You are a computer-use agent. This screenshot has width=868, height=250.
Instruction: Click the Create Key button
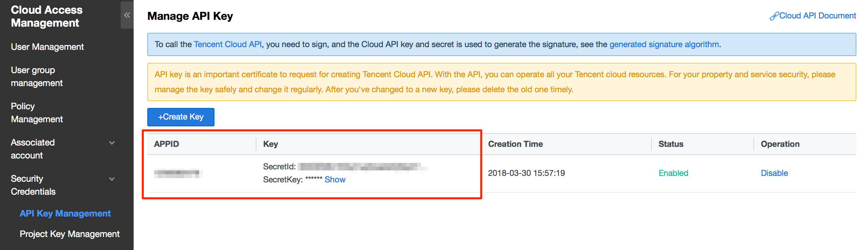(181, 117)
